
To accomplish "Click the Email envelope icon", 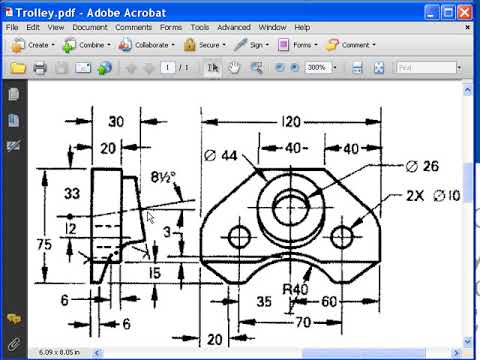I will pos(83,68).
